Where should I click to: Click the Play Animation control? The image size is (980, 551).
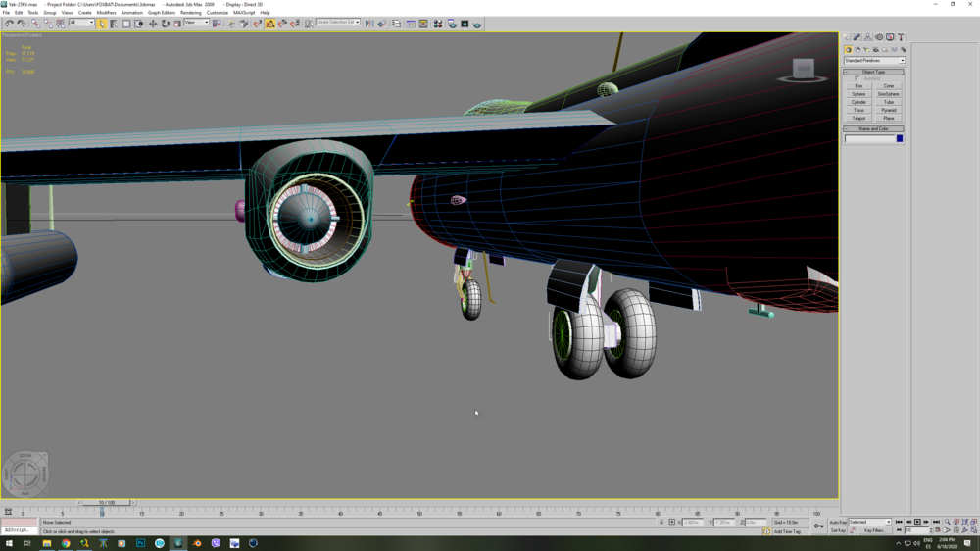[917, 523]
